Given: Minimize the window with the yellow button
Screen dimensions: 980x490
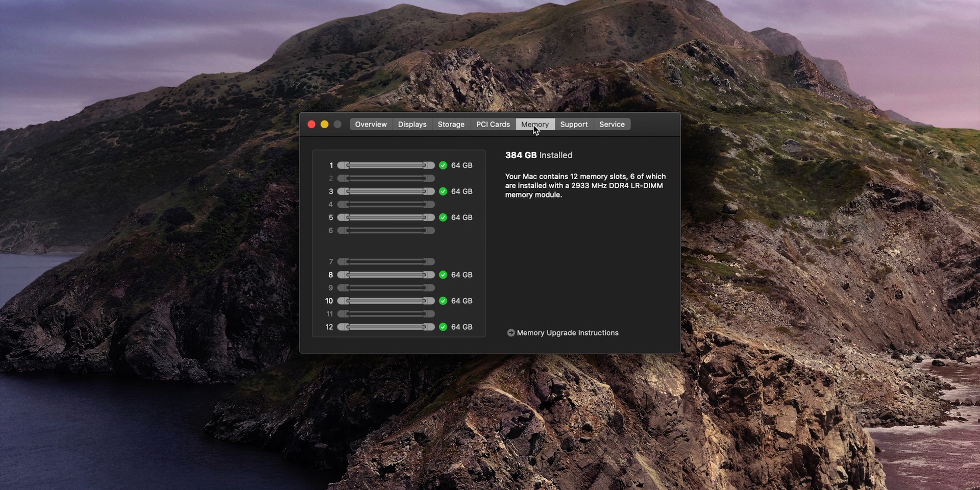Looking at the screenshot, I should tap(325, 125).
